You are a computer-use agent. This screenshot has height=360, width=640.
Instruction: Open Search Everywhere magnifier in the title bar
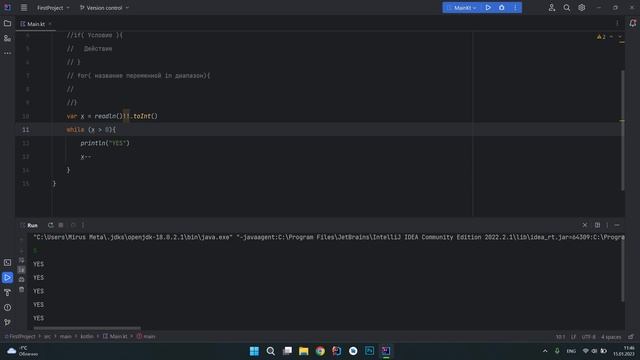[x=567, y=7]
